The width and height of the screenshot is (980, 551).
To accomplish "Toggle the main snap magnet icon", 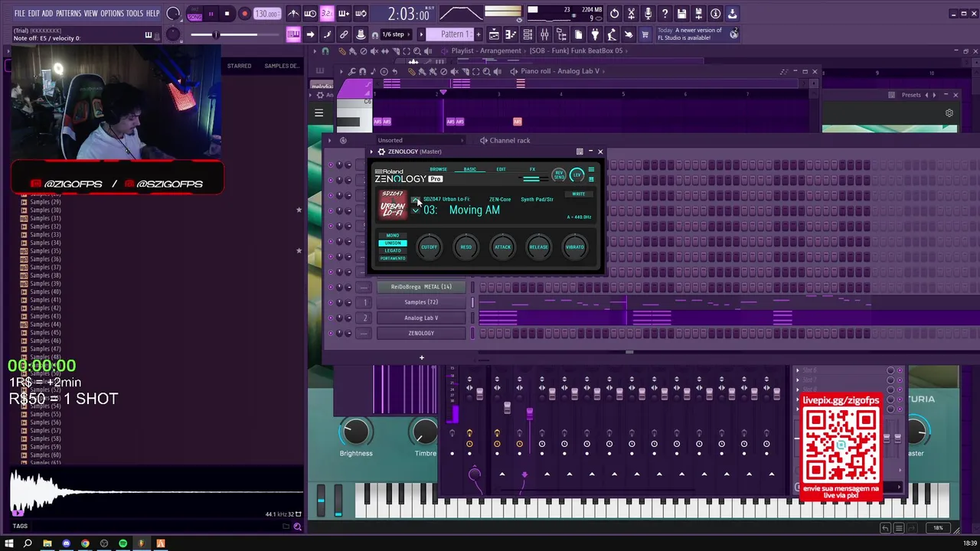I will click(374, 34).
